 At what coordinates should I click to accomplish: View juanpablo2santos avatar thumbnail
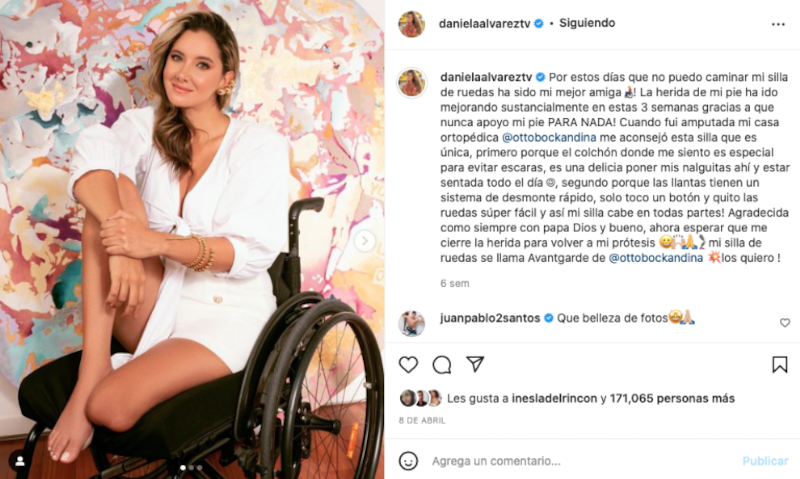[411, 323]
